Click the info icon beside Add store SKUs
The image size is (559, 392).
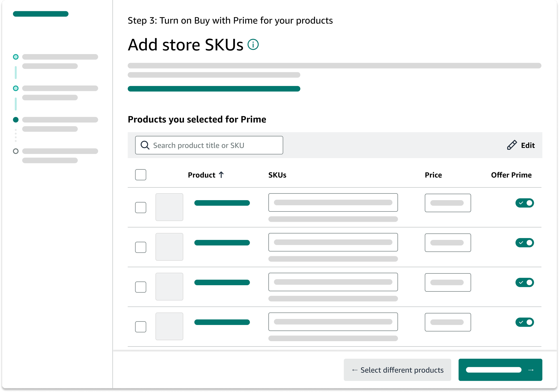[x=253, y=44]
